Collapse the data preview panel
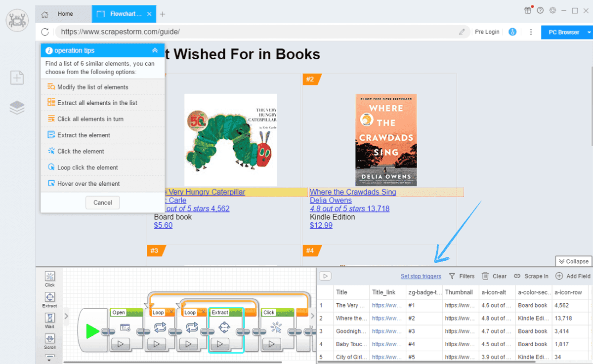 click(574, 261)
